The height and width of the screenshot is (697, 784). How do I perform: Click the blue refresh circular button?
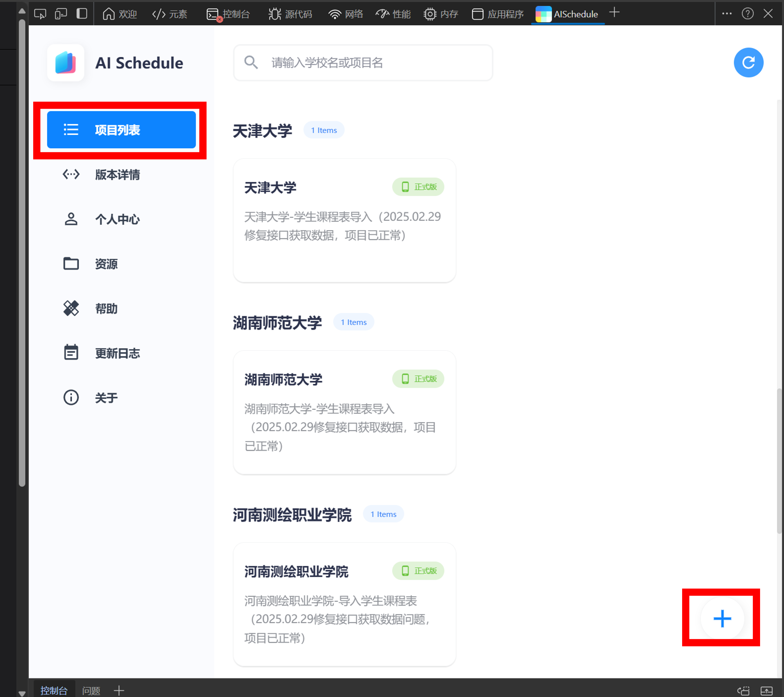pyautogui.click(x=748, y=63)
